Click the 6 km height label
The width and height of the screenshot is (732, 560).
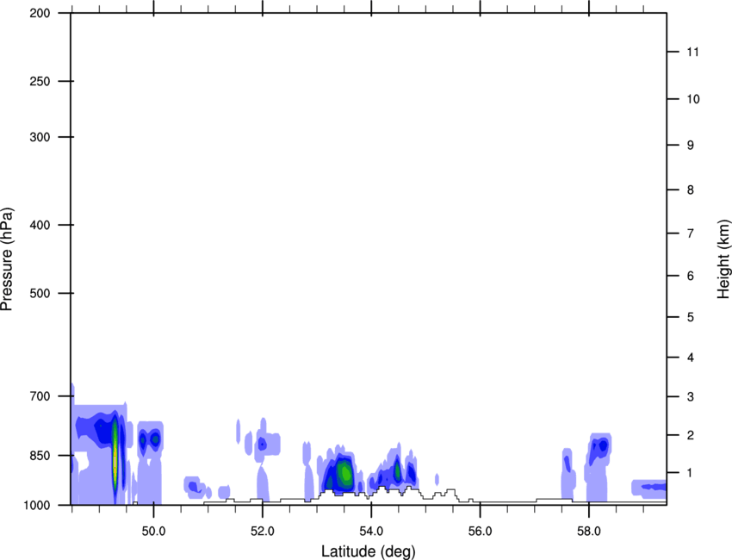pos(691,276)
